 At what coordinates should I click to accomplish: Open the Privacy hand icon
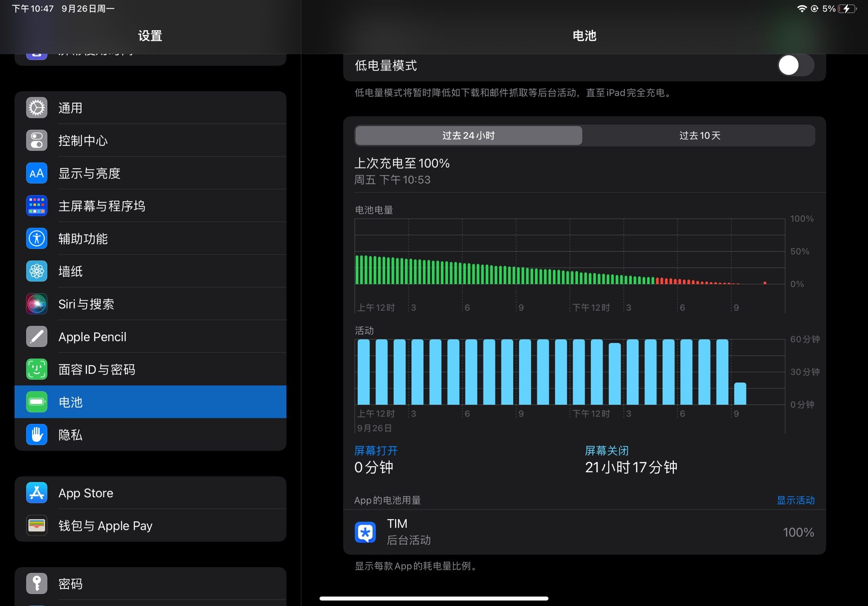pos(37,434)
